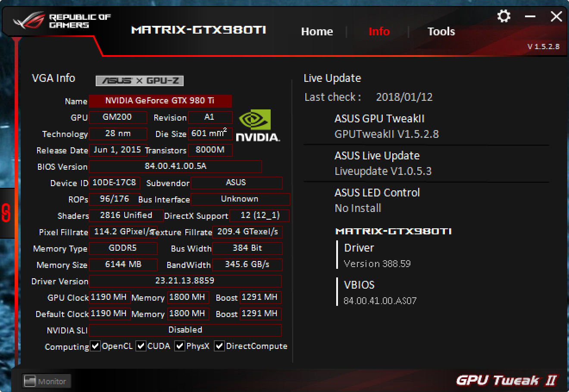Click the red link chain icon on left edge

click(6, 213)
